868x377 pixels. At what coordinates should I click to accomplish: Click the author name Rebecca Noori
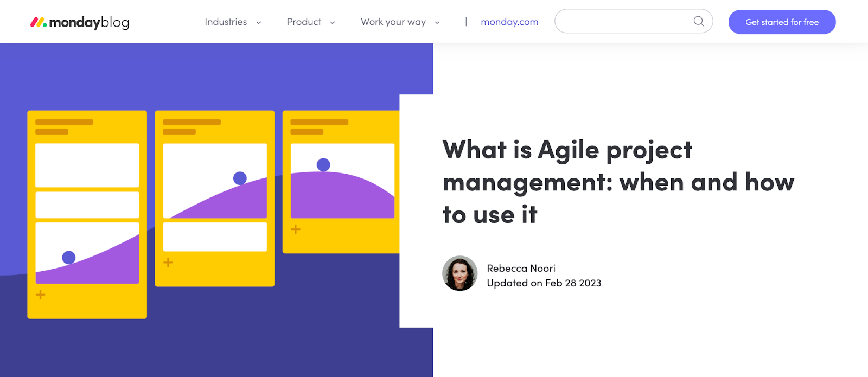point(521,268)
